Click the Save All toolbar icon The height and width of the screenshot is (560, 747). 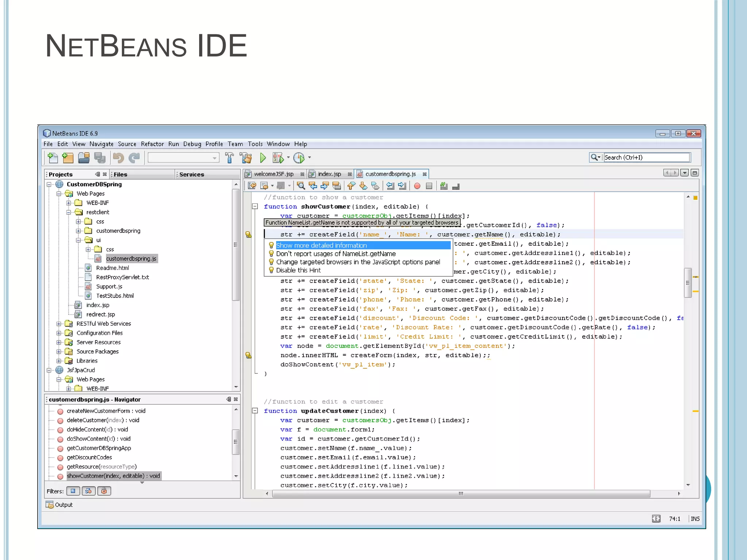click(x=100, y=158)
